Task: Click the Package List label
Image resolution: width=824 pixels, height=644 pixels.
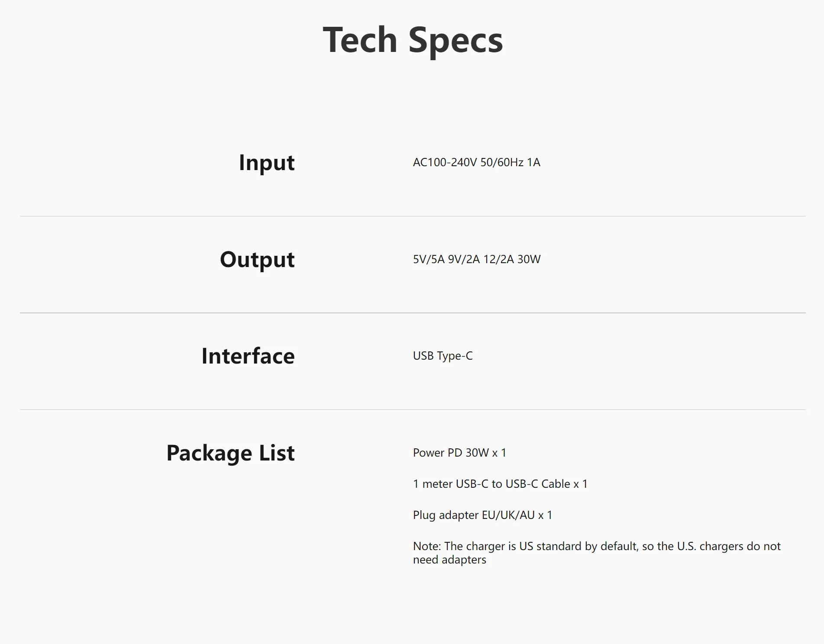Action: point(230,453)
